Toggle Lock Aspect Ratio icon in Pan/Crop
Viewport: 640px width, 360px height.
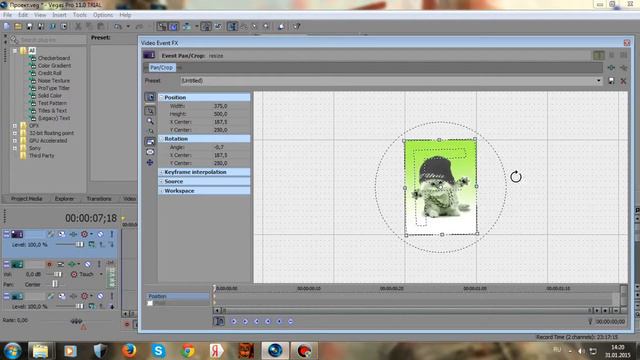pos(150,141)
